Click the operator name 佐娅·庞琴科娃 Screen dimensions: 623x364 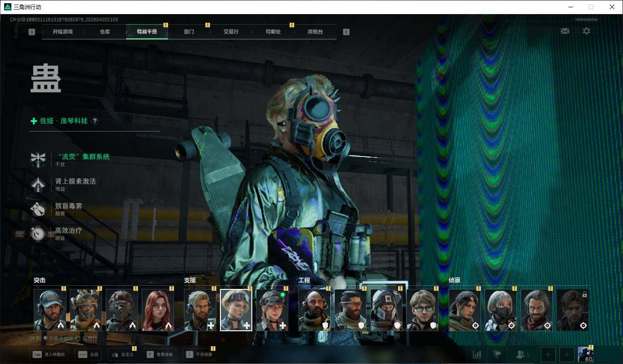64,121
